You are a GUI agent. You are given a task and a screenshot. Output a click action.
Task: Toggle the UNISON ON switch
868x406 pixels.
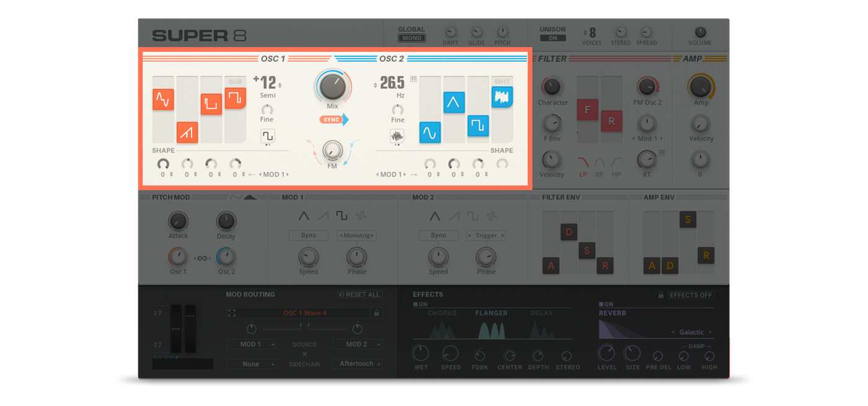552,38
